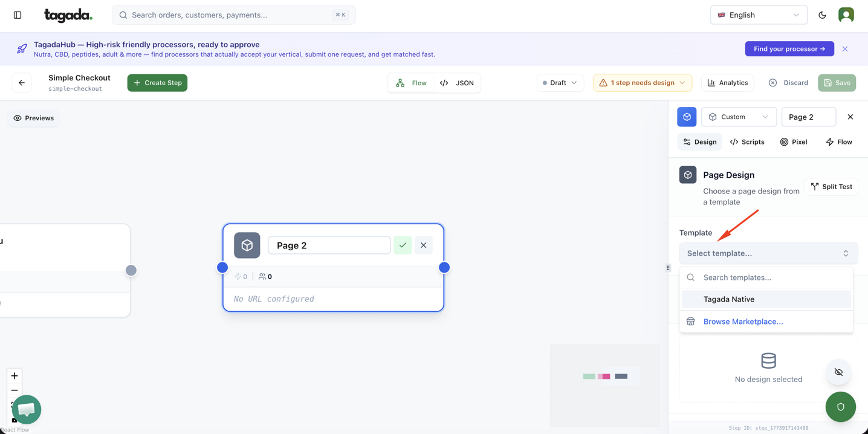Zoom in on the flow canvas
Screen dimensions: 868x434
click(15, 375)
